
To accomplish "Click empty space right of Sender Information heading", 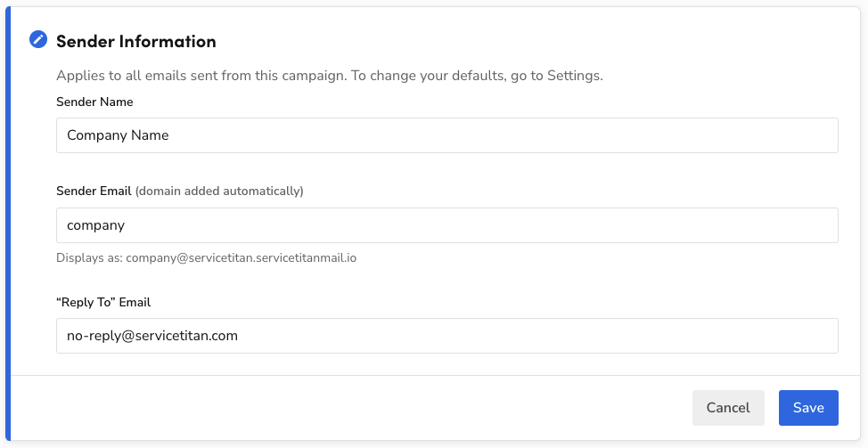I will [535, 41].
